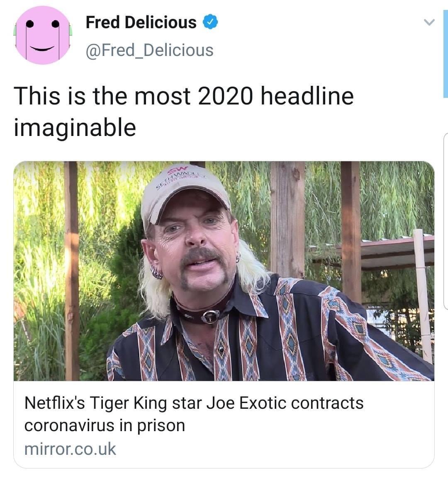
Task: Click the blue scrollbar thumb at right edge
Action: click(x=446, y=53)
